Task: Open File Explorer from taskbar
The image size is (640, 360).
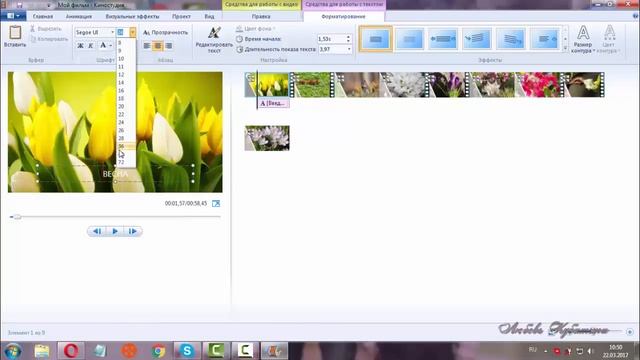Action: pyautogui.click(x=42, y=351)
